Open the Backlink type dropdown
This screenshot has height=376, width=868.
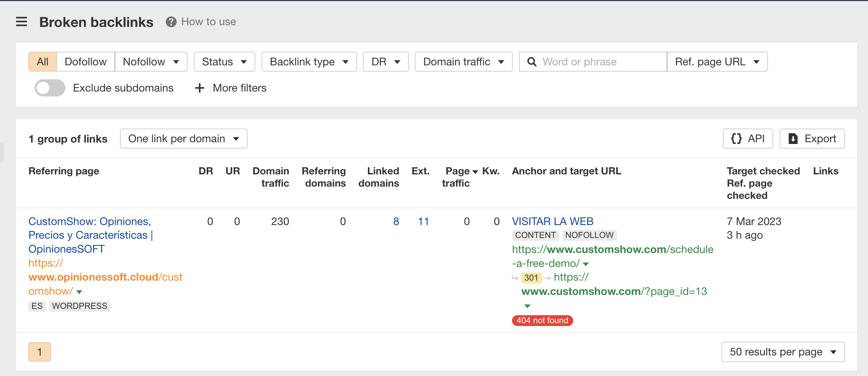click(309, 62)
